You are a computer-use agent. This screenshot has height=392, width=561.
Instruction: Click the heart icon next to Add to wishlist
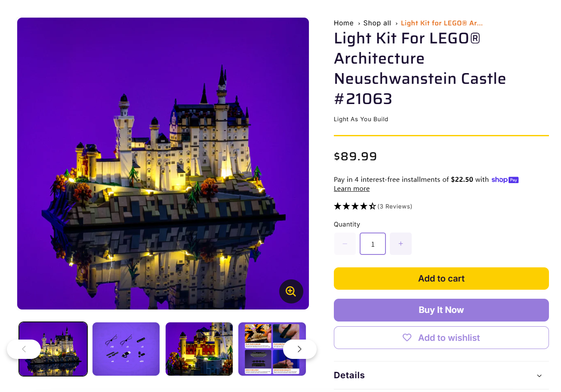[407, 337]
